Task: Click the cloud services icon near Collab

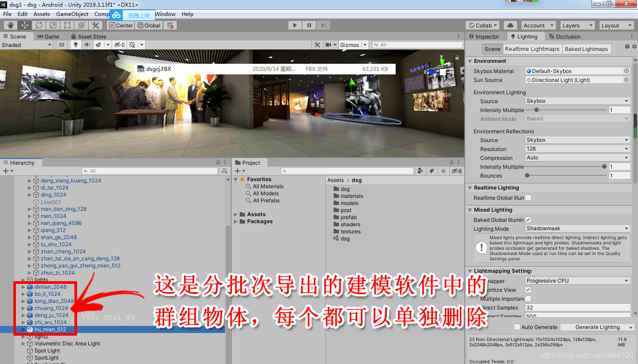Action: [x=510, y=25]
